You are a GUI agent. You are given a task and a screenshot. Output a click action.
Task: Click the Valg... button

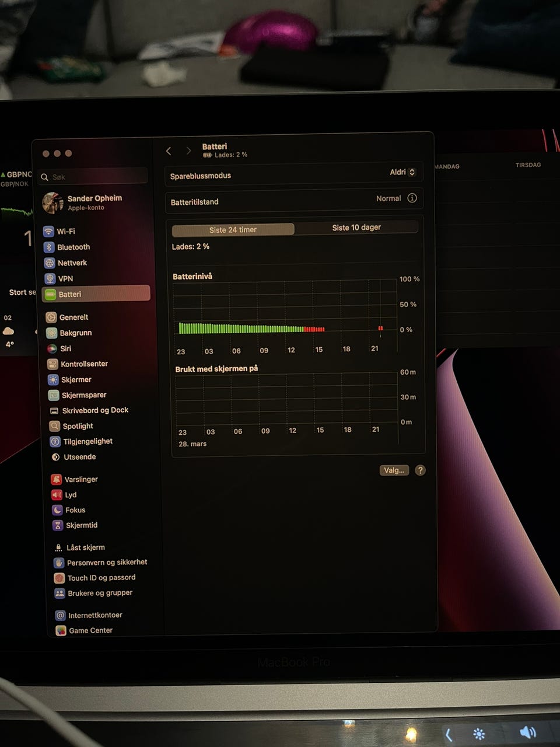click(394, 470)
